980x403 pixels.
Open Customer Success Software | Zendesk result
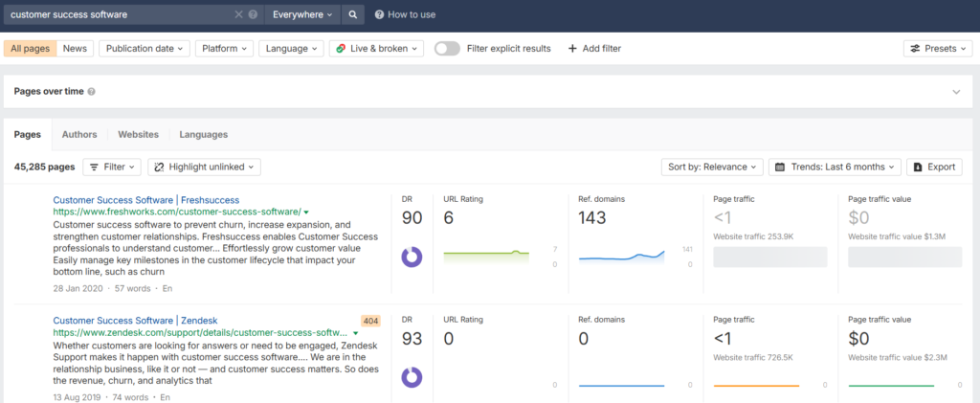(135, 321)
